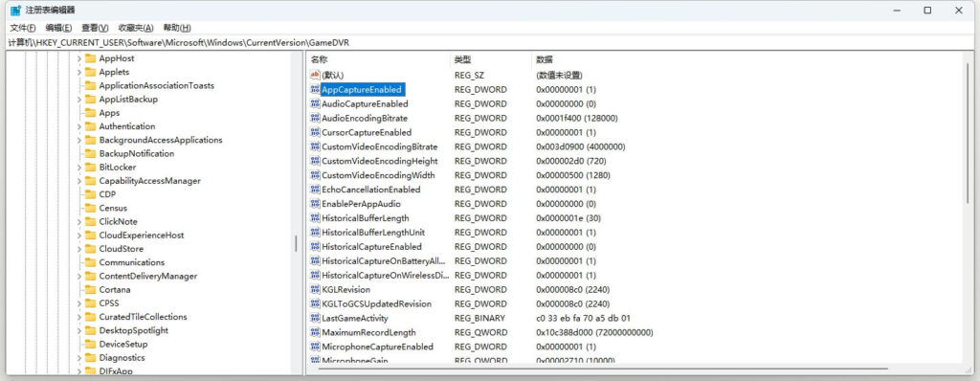This screenshot has width=980, height=381.
Task: Select the HistoricalBufferLengthUnit value name
Action: [373, 233]
